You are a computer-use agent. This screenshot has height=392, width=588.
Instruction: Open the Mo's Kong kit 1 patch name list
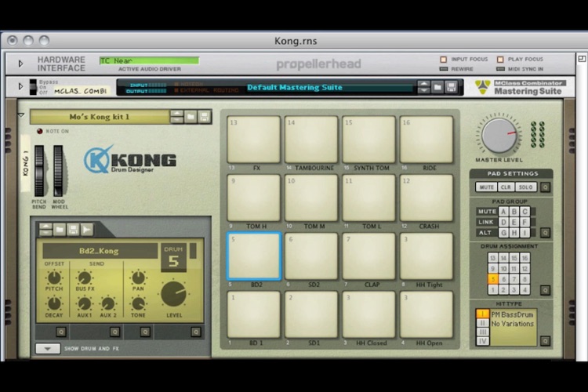pyautogui.click(x=100, y=117)
